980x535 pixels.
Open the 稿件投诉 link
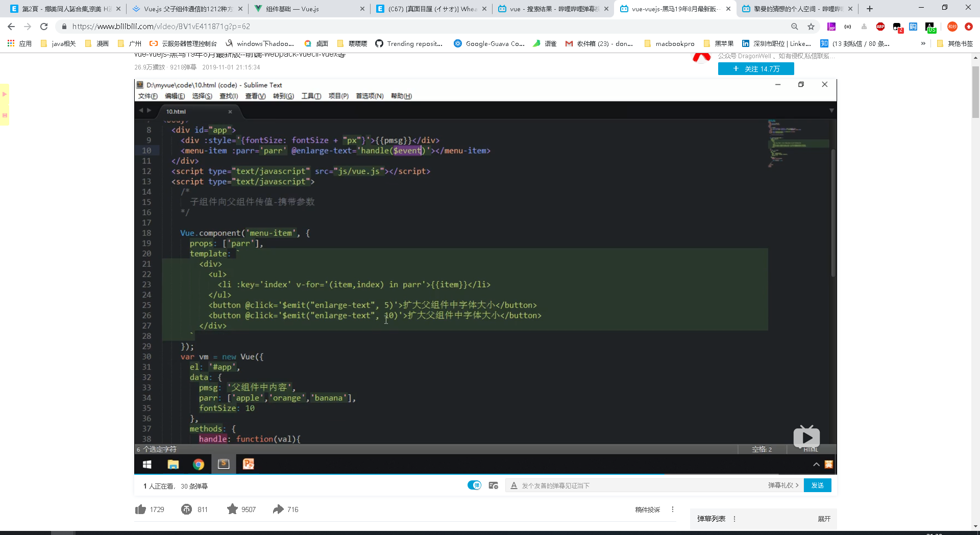pos(648,509)
